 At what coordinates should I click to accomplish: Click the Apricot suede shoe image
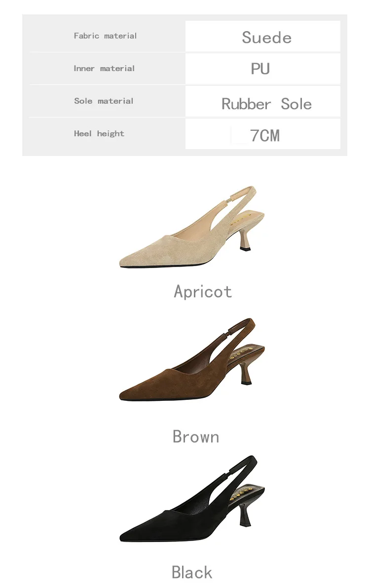point(192,227)
